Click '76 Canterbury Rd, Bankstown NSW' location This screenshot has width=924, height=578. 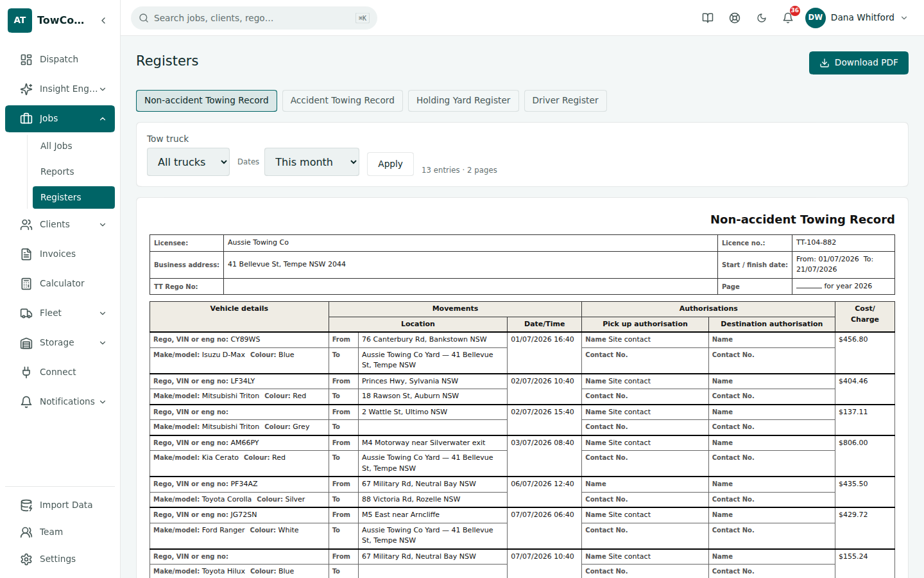pos(424,340)
